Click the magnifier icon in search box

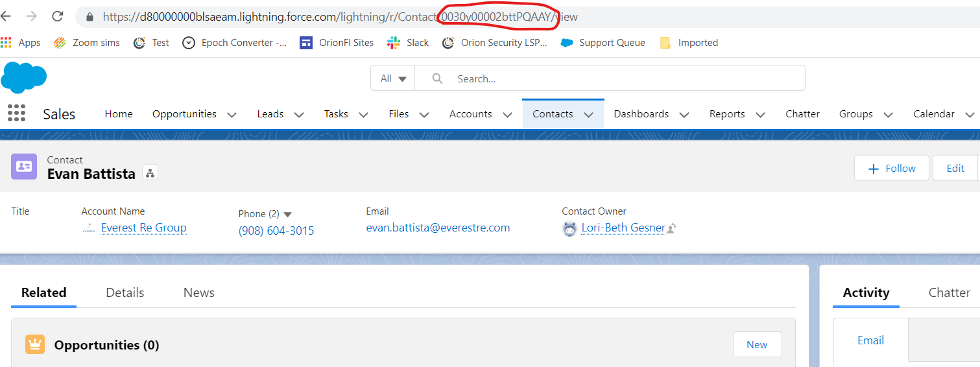click(437, 78)
